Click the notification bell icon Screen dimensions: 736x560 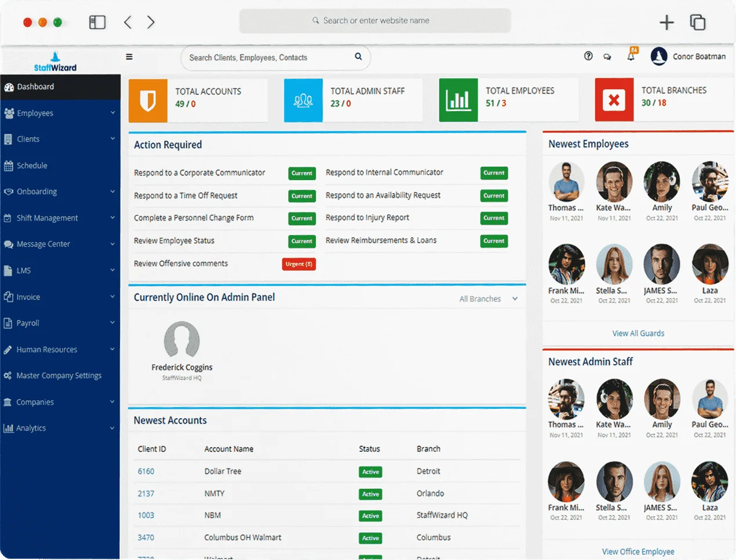631,56
